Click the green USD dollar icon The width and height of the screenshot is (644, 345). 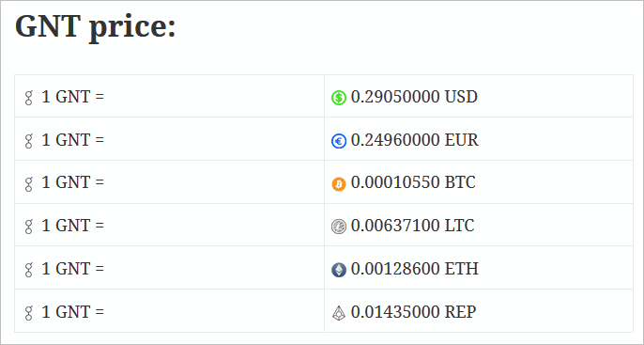point(339,98)
